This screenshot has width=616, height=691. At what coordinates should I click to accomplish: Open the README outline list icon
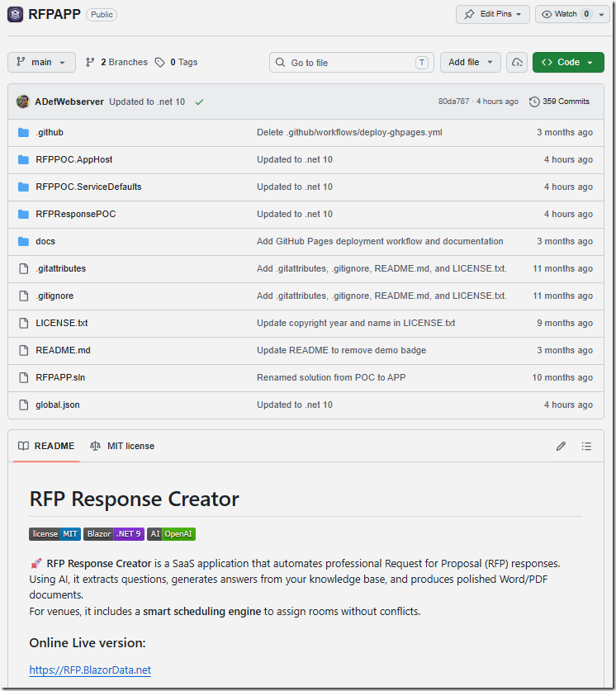(586, 447)
